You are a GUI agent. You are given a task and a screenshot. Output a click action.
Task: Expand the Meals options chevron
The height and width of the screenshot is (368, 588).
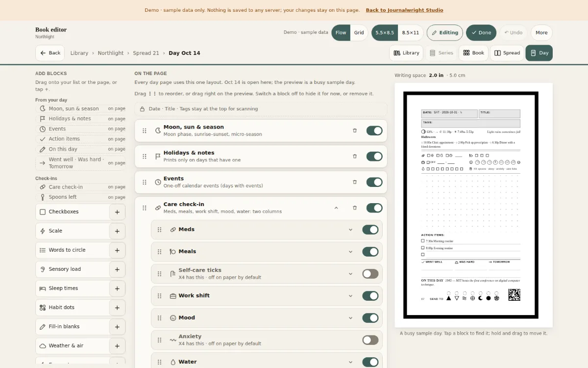click(x=350, y=252)
